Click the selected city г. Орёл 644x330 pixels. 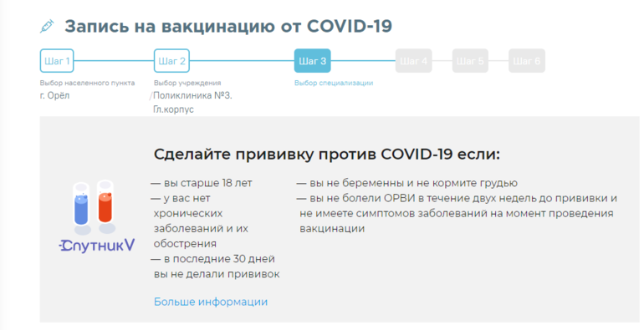[54, 95]
